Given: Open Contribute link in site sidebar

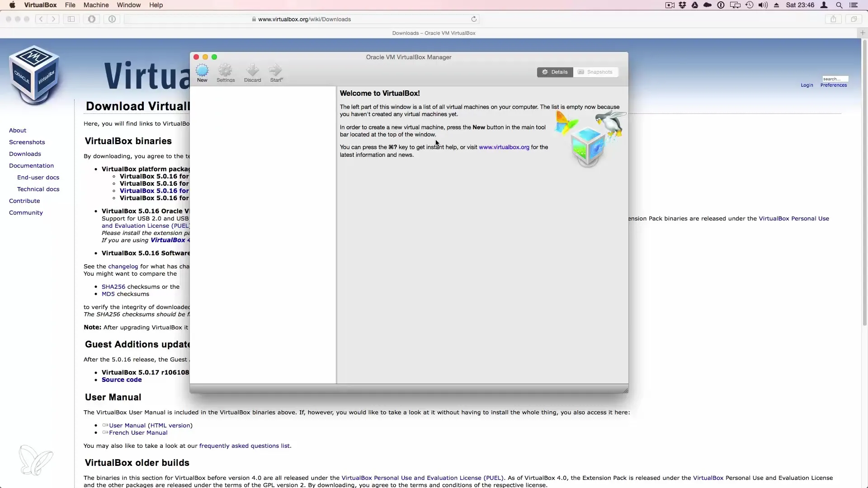Looking at the screenshot, I should pos(24,201).
